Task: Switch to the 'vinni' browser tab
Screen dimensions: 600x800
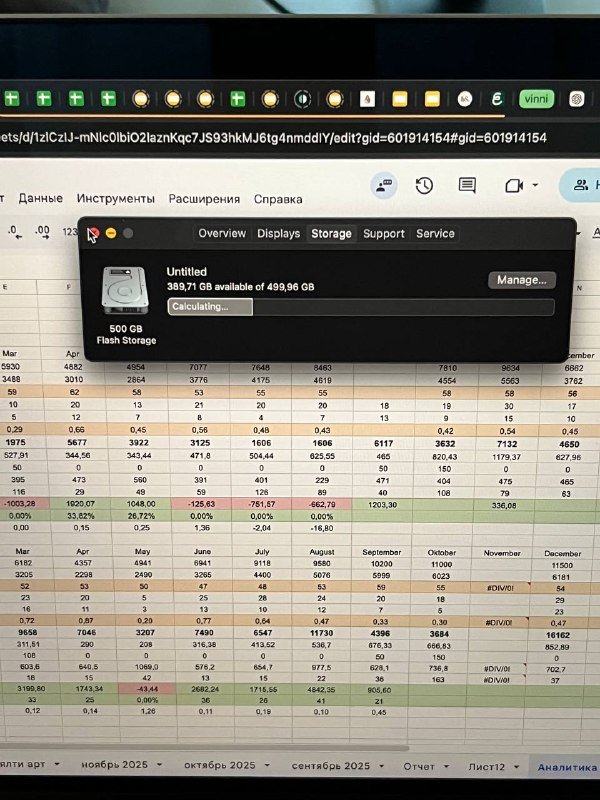Action: 536,99
